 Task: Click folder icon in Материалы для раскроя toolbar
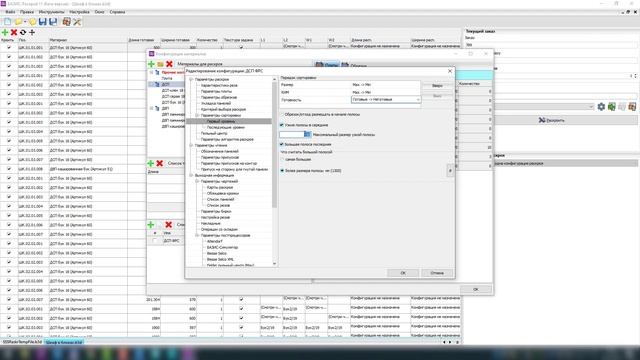point(160,64)
